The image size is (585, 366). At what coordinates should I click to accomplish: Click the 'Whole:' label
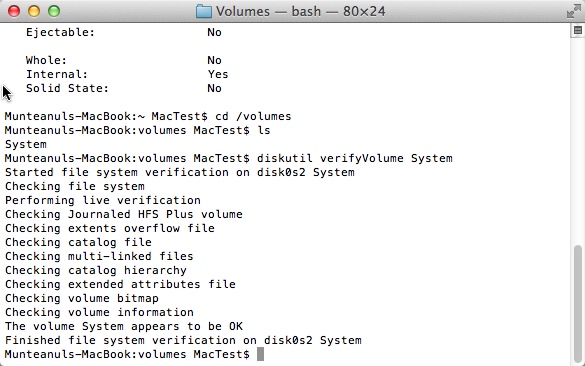46,60
